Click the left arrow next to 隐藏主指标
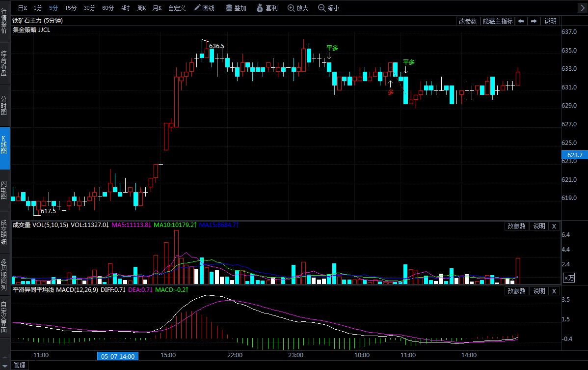 tap(521, 21)
